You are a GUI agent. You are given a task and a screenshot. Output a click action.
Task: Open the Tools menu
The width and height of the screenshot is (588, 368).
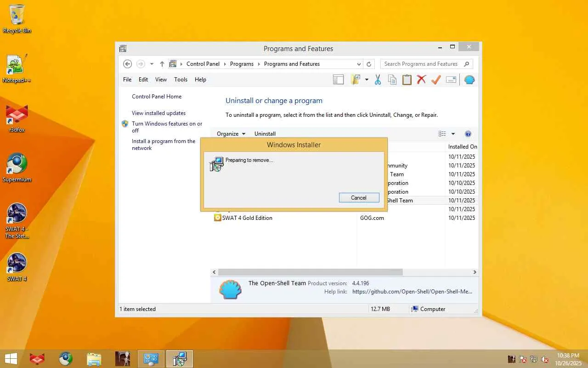tap(181, 80)
